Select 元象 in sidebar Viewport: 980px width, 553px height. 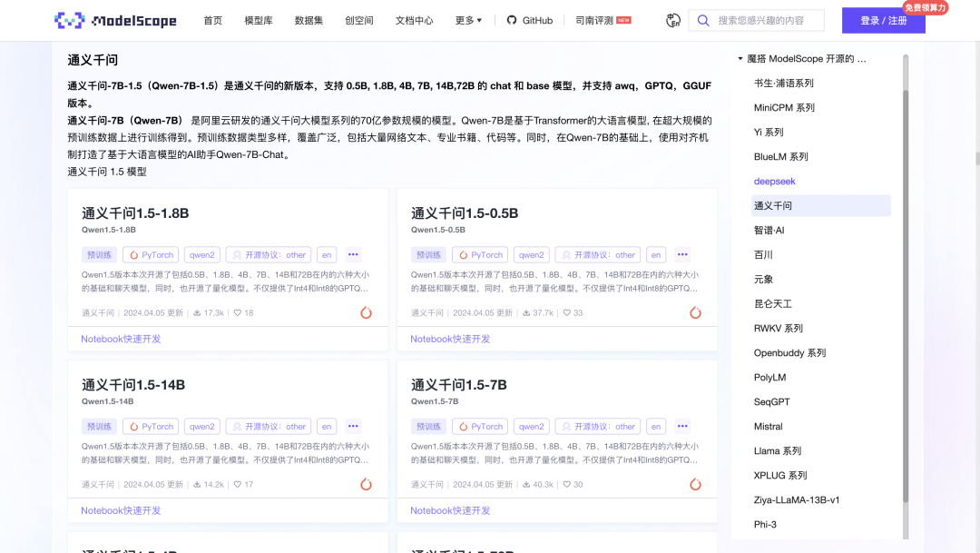(763, 279)
